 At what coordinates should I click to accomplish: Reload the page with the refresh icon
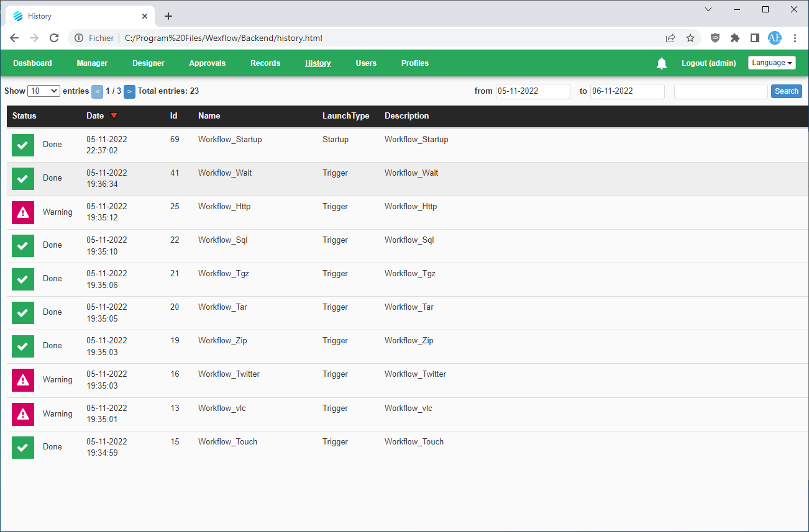54,38
